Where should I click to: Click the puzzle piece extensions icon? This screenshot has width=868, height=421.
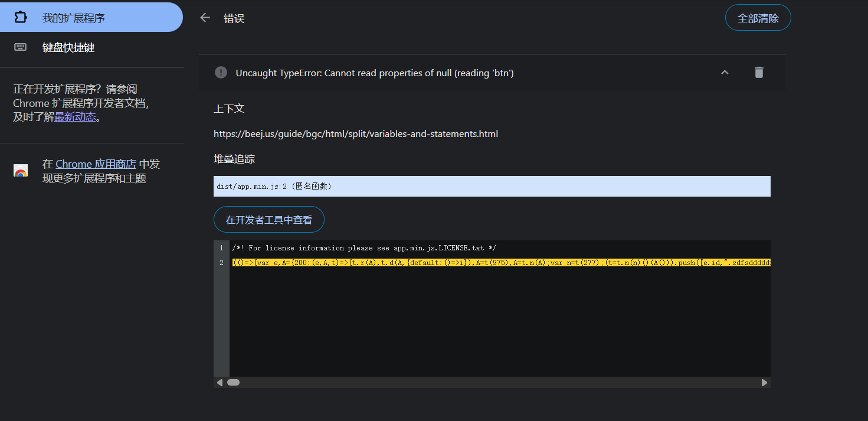click(21, 18)
